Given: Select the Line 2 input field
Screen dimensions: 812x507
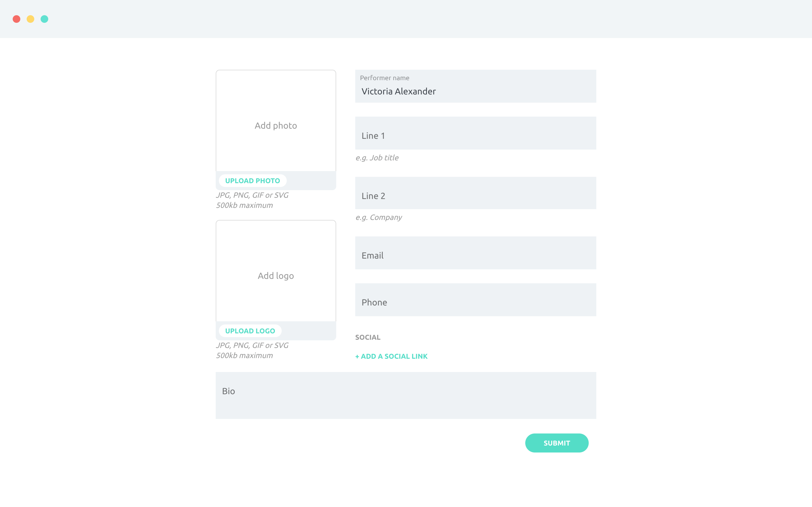Looking at the screenshot, I should pyautogui.click(x=475, y=193).
